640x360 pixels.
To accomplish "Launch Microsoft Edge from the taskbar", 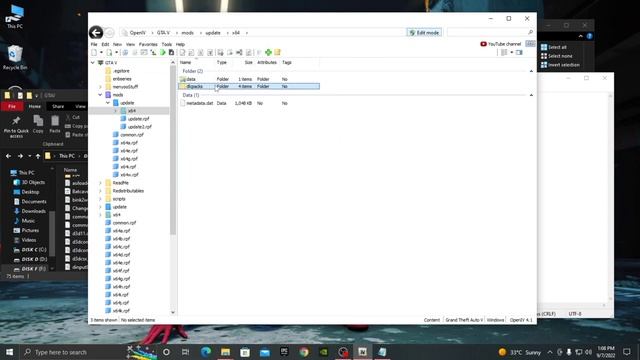I will pyautogui.click(x=205, y=352).
